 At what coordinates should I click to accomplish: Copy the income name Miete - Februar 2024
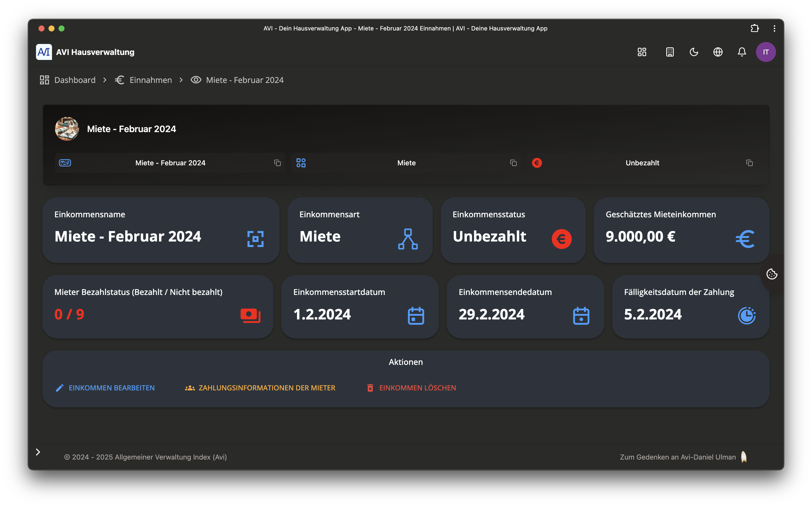click(x=277, y=163)
